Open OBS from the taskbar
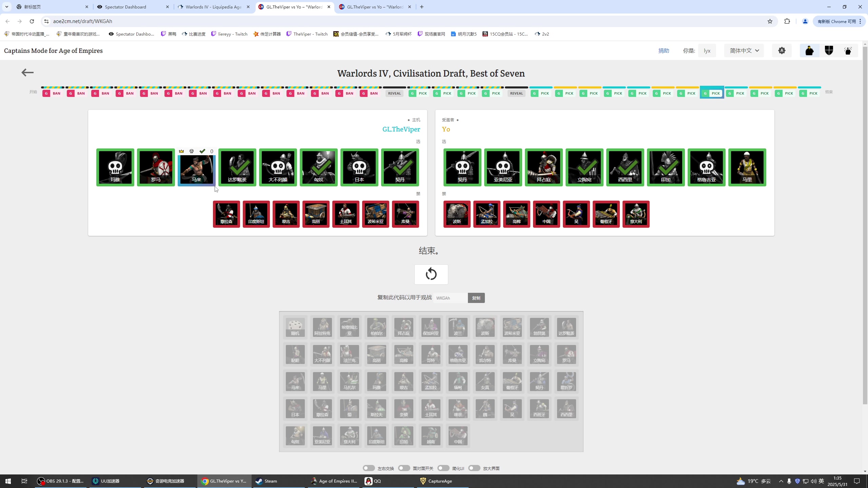 tap(61, 481)
